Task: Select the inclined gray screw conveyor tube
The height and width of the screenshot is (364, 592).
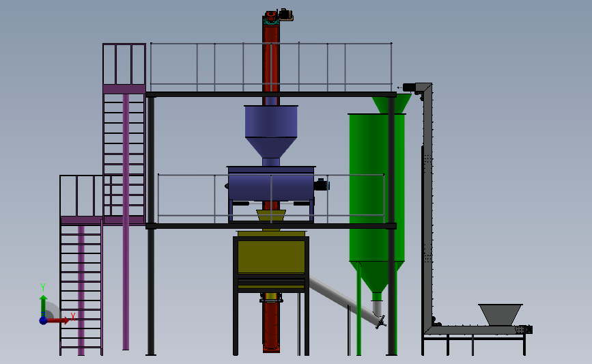Action: coord(346,300)
